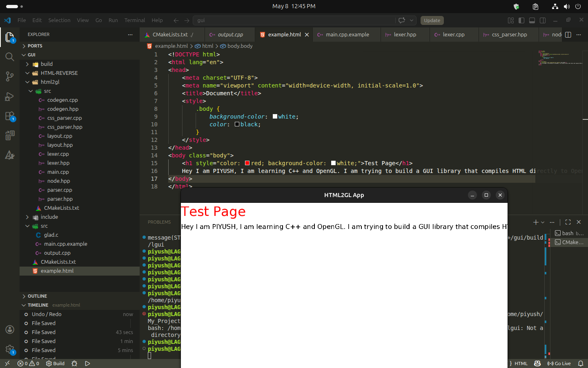Open the Source Control view
Image resolution: width=588 pixels, height=368 pixels.
tap(10, 76)
